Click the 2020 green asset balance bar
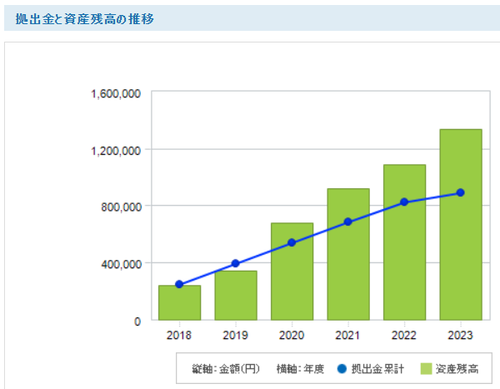 point(292,271)
